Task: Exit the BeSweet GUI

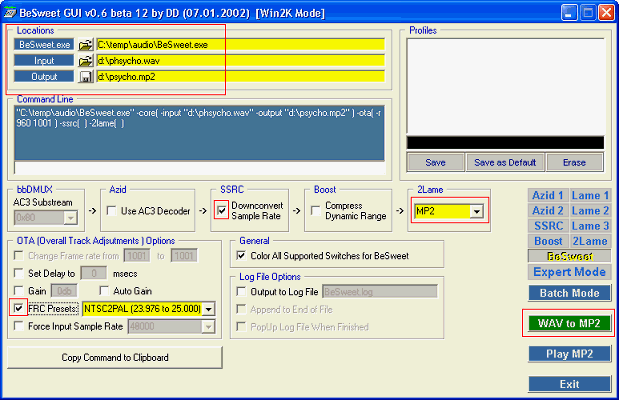Action: pos(570,384)
